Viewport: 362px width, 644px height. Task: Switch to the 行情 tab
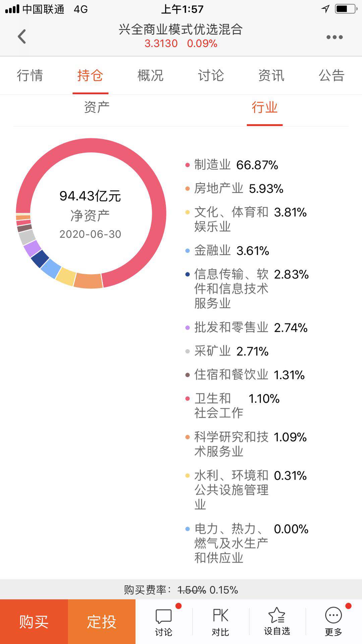click(30, 75)
